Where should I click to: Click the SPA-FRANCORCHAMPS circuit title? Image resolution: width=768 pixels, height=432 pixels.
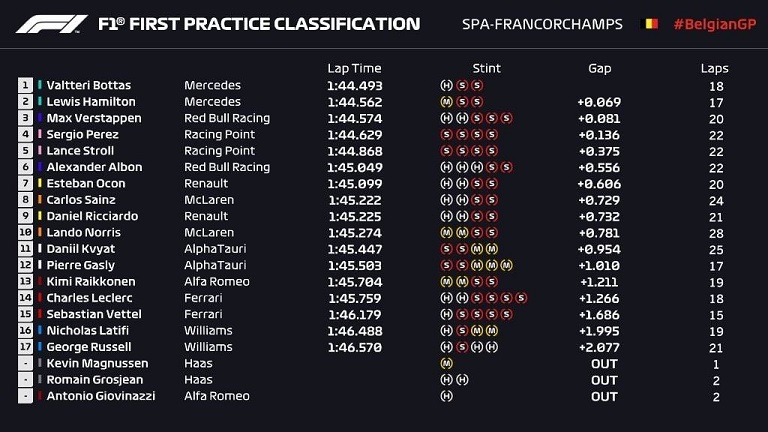click(x=542, y=24)
